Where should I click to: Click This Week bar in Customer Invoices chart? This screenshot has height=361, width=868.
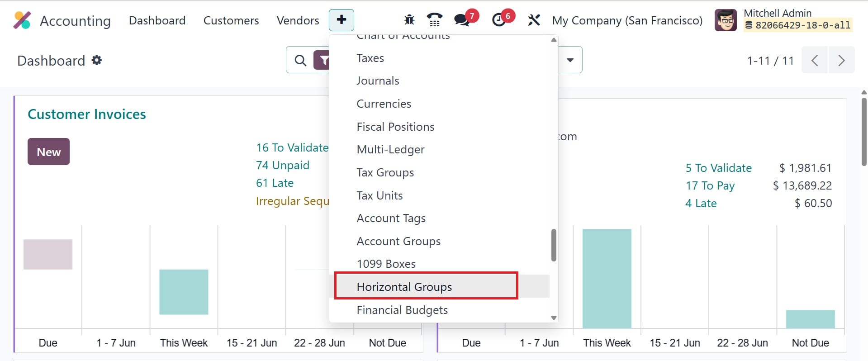(184, 292)
